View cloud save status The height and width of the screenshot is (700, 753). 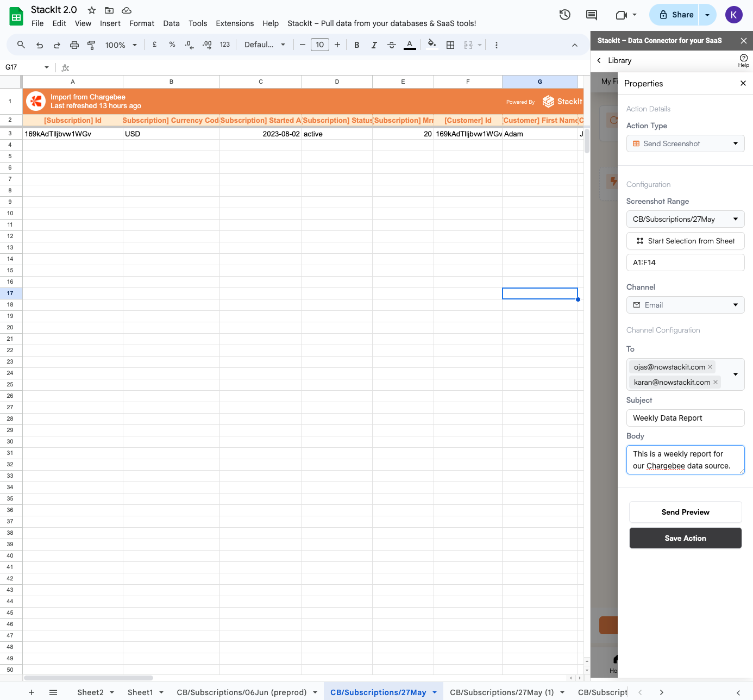pyautogui.click(x=127, y=10)
